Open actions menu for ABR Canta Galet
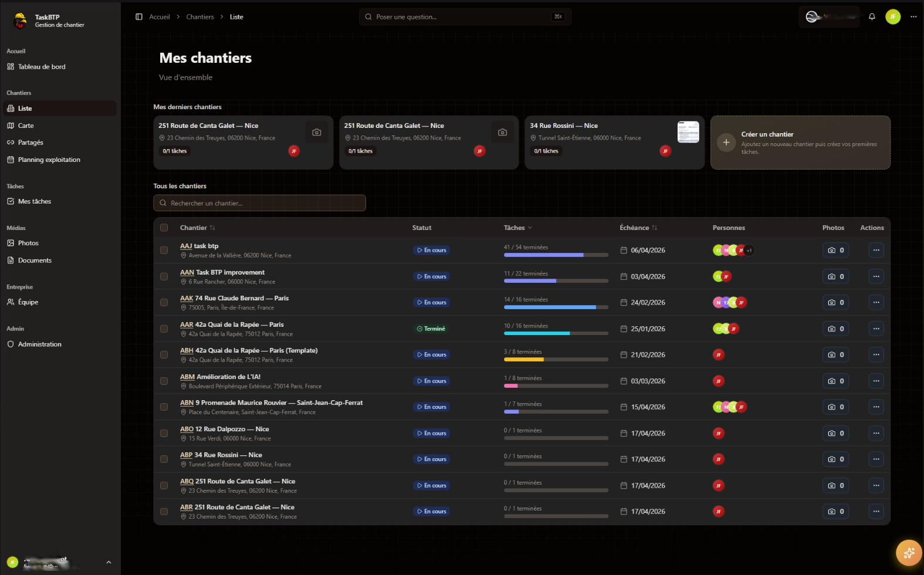Screen dimensions: 924x575 [x=876, y=512]
